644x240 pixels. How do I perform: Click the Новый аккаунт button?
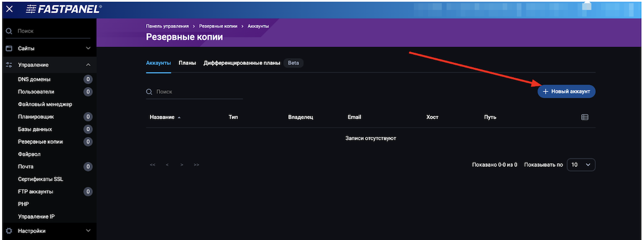(x=566, y=91)
